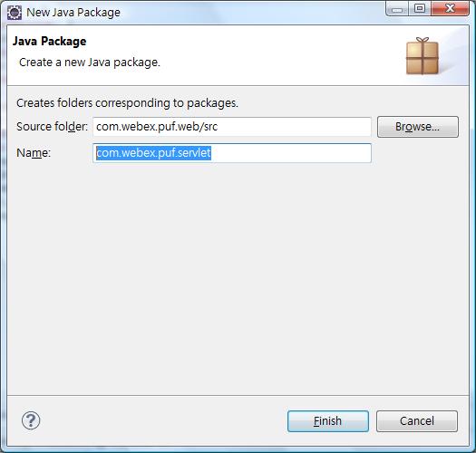Minimize the New Java Package dialog

tap(397, 9)
